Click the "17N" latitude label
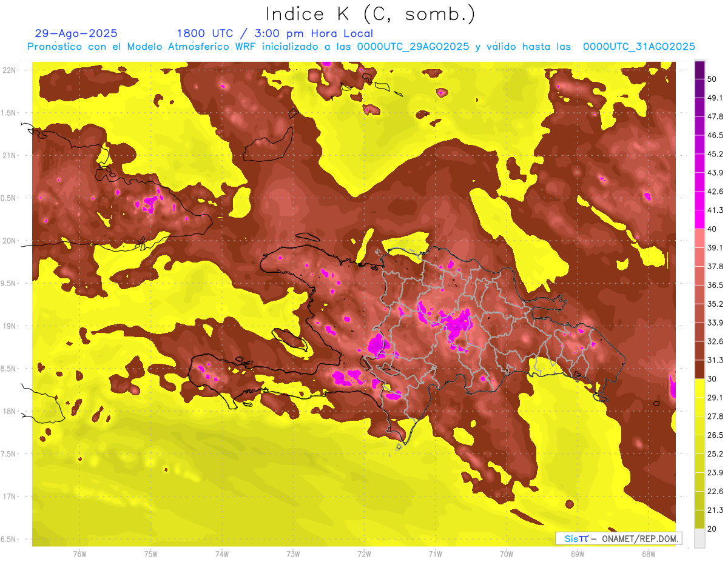 tap(9, 497)
